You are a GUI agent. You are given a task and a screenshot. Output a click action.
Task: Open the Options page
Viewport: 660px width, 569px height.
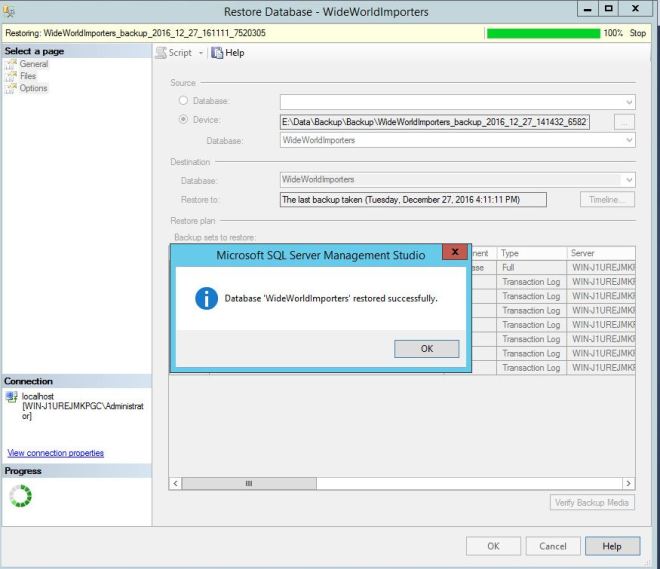(x=33, y=88)
